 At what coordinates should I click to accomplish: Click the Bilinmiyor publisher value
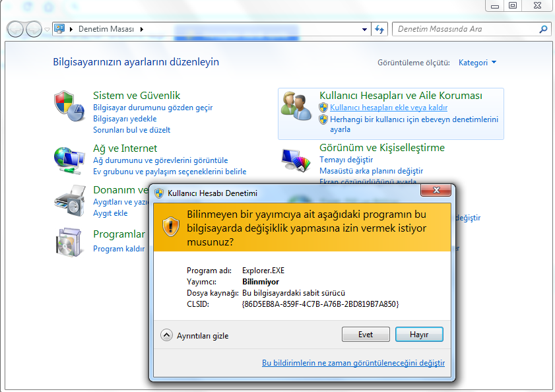pyautogui.click(x=261, y=282)
